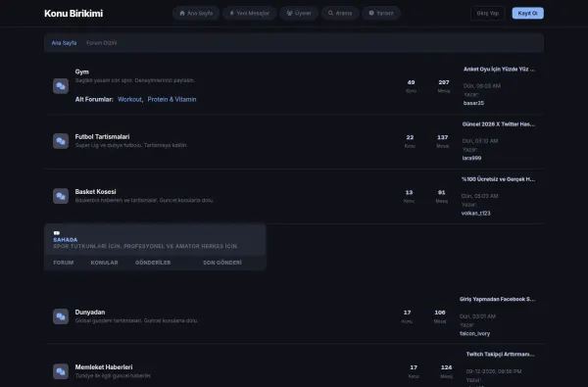Open the Workout sub-forum link

pyautogui.click(x=129, y=99)
